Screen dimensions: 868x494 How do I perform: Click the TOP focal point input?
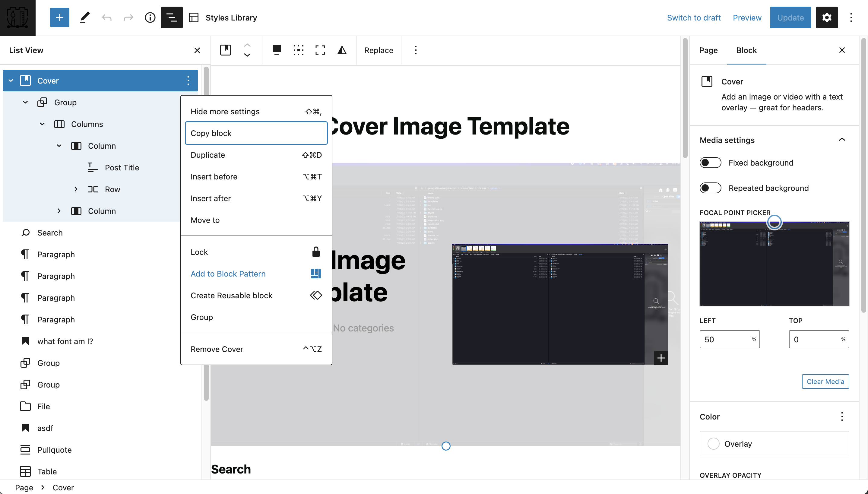pos(819,339)
